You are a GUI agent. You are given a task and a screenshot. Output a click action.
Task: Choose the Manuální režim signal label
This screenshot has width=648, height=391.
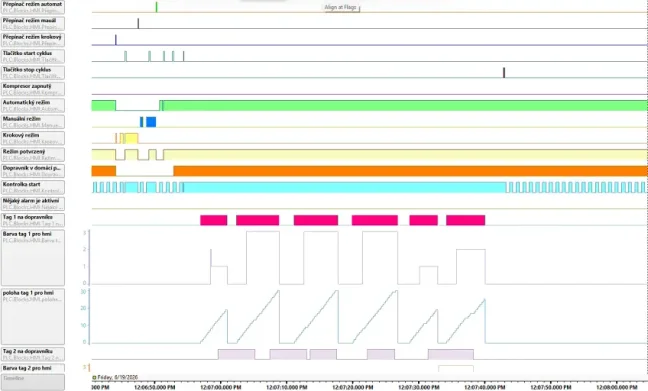[33, 122]
